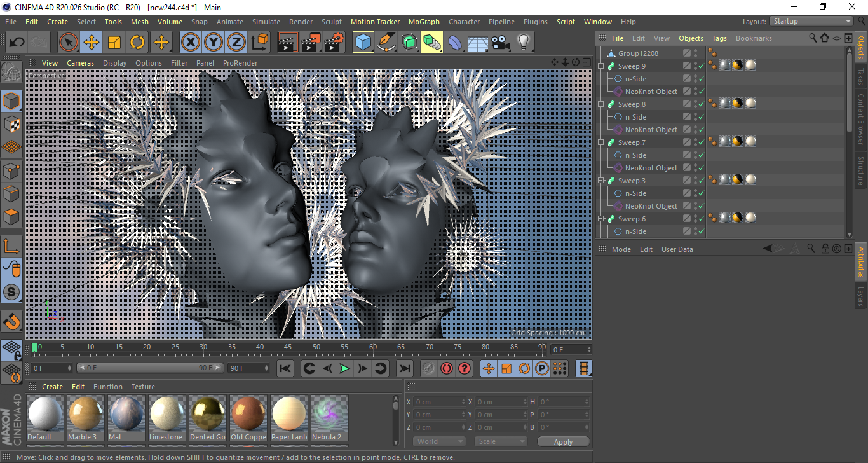Open the Subdivision Surface generator icon
868x463 pixels.
[409, 43]
